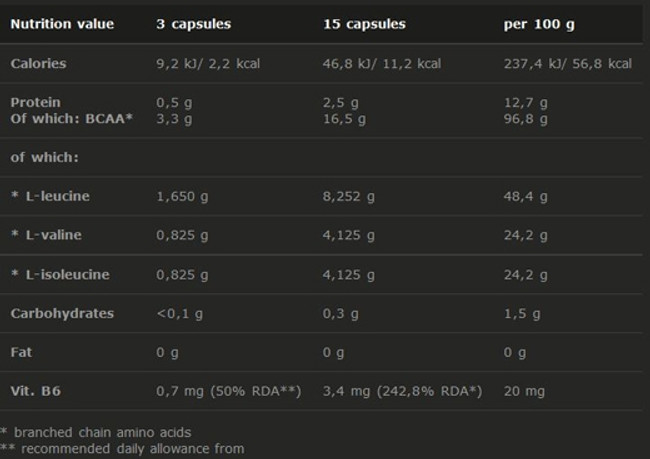The width and height of the screenshot is (650, 459).
Task: Select the L-valine row label
Action: pos(46,235)
